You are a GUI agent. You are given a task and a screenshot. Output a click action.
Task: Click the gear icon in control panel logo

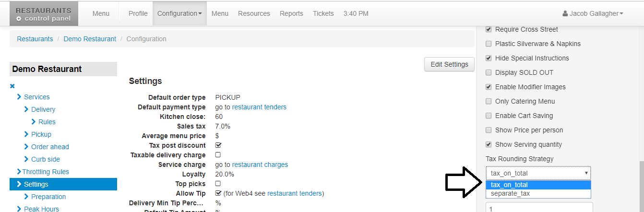[19, 19]
